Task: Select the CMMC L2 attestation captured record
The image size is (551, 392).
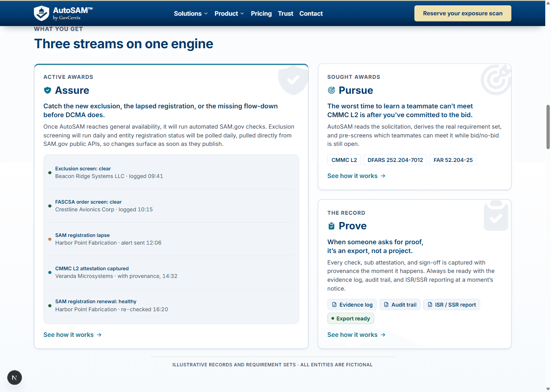Action: pos(171,273)
